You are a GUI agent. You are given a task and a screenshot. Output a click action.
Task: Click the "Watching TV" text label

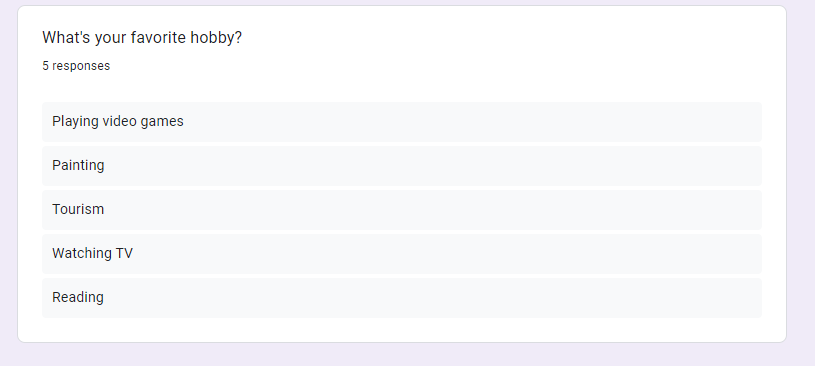coord(93,253)
